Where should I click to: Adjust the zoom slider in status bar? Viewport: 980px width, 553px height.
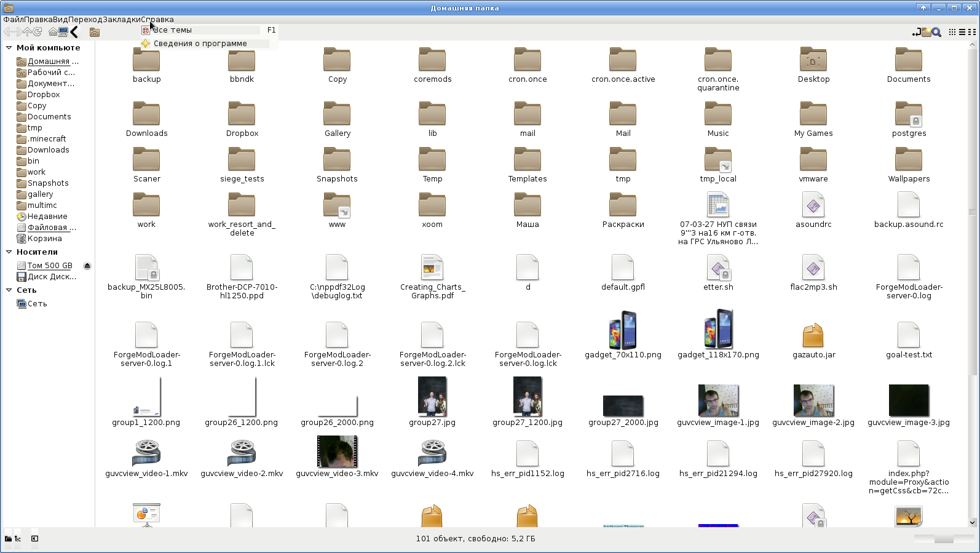point(943,539)
